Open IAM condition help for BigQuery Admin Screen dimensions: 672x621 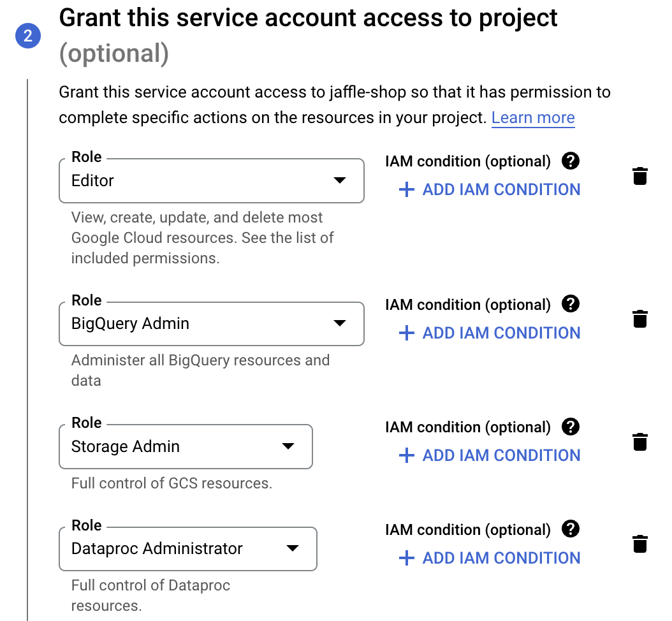coord(571,304)
